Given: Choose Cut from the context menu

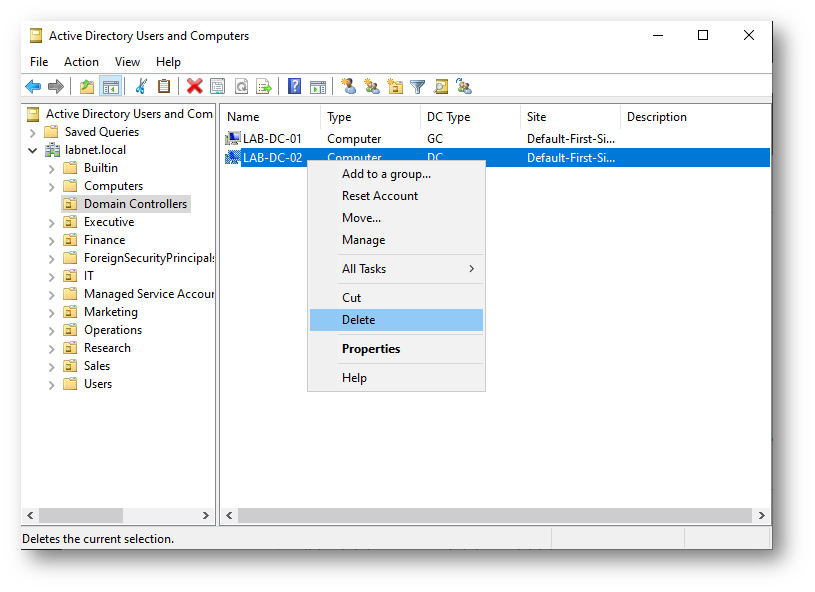Looking at the screenshot, I should click(396, 298).
